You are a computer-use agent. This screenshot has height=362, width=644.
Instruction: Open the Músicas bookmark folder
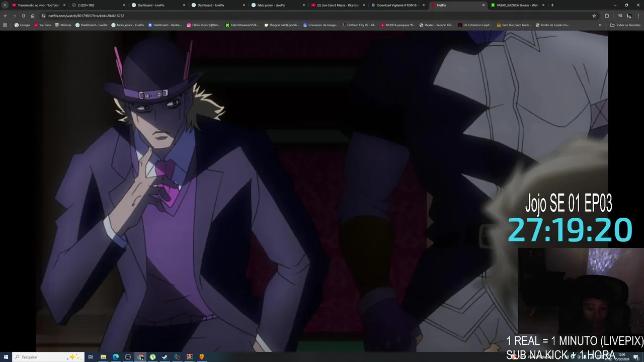tap(63, 25)
